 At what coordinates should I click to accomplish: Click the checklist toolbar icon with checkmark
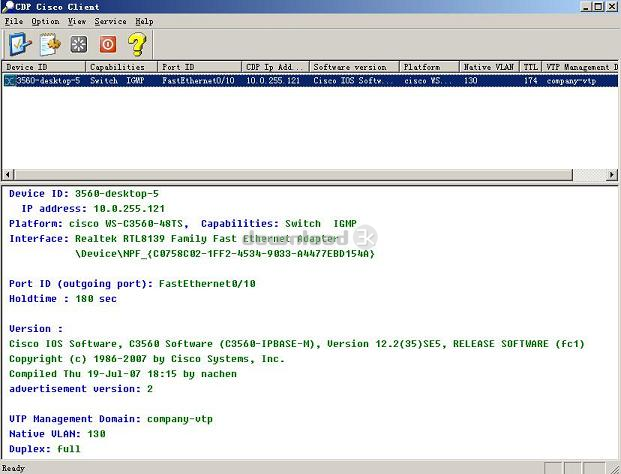20,44
